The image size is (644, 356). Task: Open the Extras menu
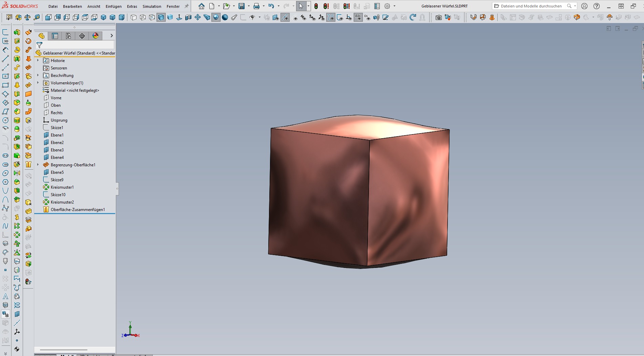[x=132, y=6]
